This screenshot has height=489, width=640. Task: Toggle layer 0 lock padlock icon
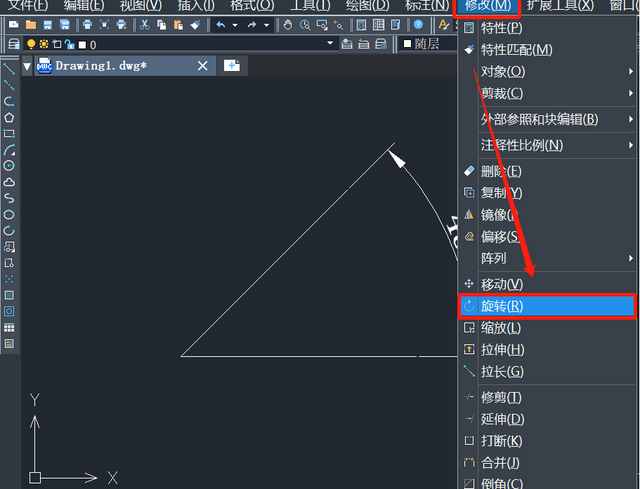[70, 44]
